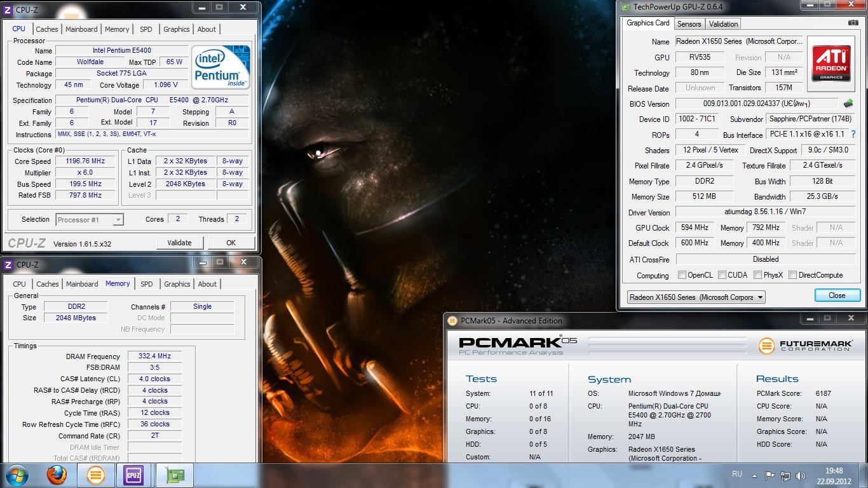Open Graphics tab in upper CPU-Z window
Viewport: 868px width, 488px height.
coord(177,29)
